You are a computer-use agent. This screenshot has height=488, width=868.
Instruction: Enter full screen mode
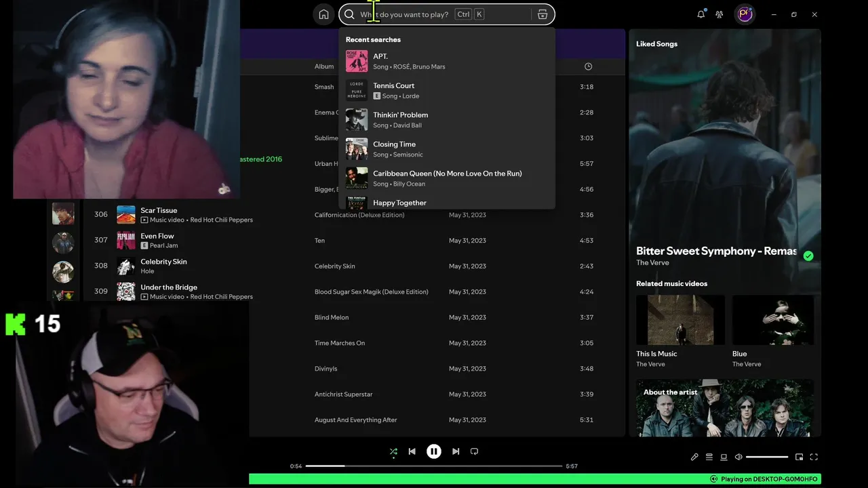click(x=814, y=457)
